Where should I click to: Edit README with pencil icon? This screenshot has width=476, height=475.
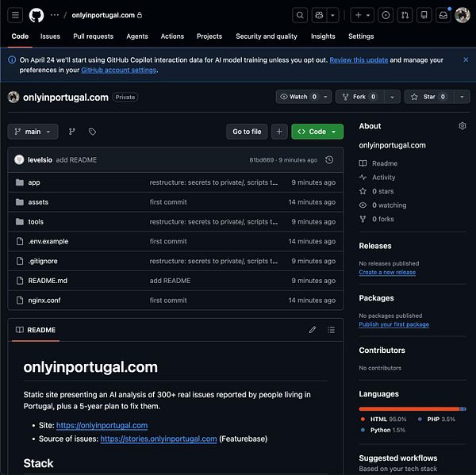coord(313,330)
